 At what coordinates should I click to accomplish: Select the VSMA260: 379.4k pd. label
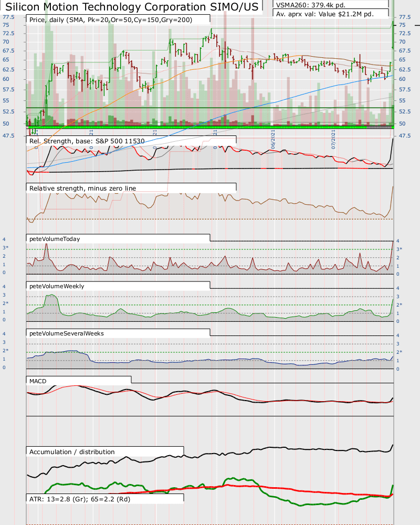pyautogui.click(x=311, y=5)
